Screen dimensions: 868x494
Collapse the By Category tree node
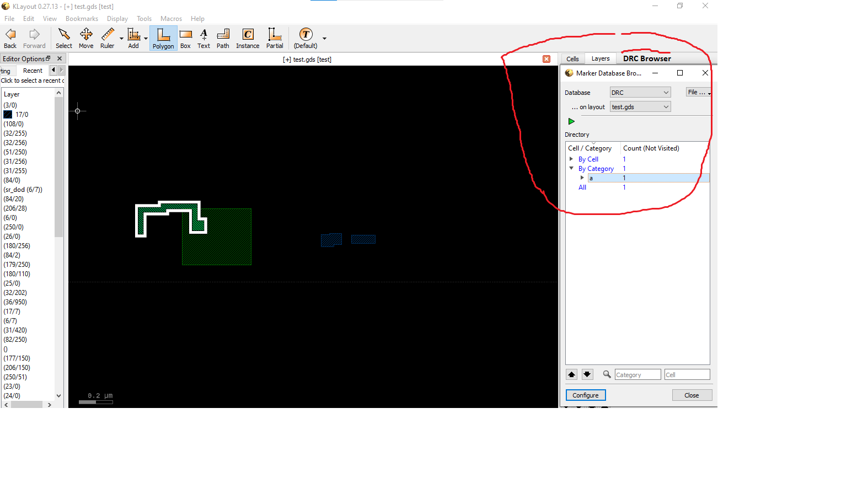point(571,168)
